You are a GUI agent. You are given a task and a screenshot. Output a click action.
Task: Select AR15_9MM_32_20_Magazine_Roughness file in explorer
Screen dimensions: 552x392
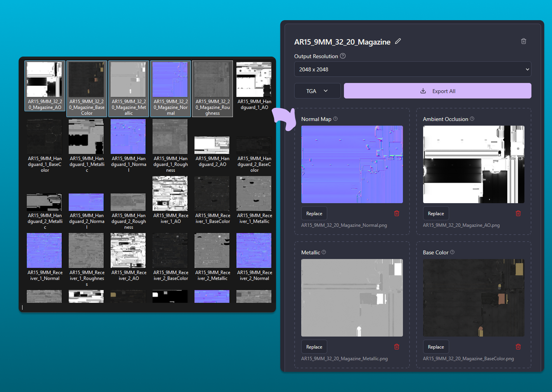point(212,88)
